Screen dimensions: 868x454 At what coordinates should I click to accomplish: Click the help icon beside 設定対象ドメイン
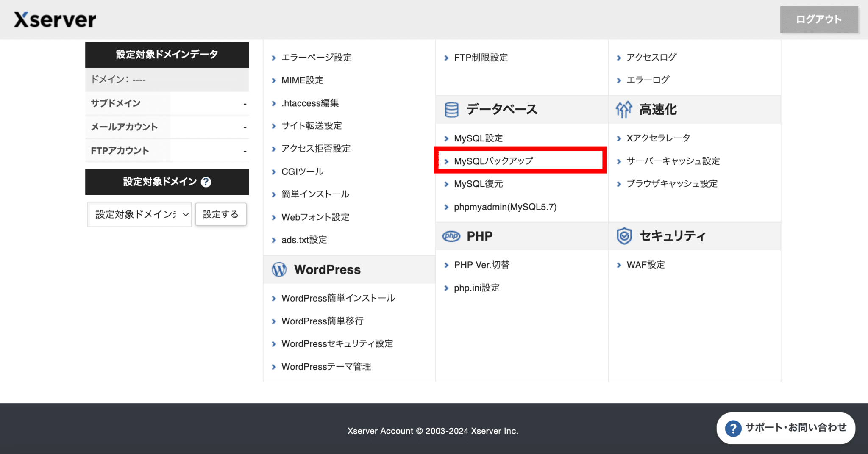(x=206, y=182)
